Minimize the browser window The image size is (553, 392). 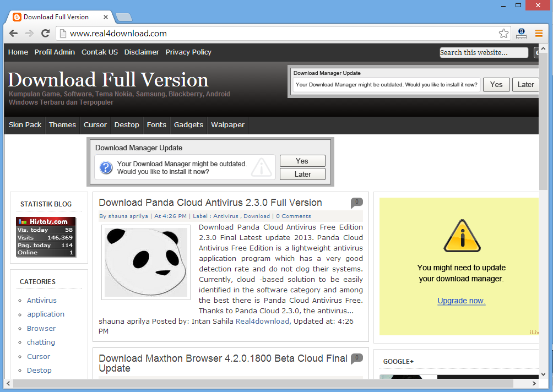503,6
